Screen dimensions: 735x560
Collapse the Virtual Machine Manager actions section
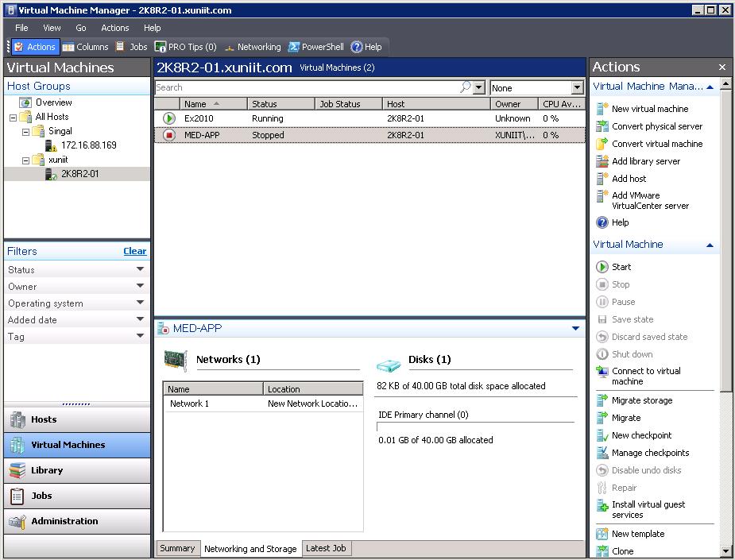pos(710,87)
